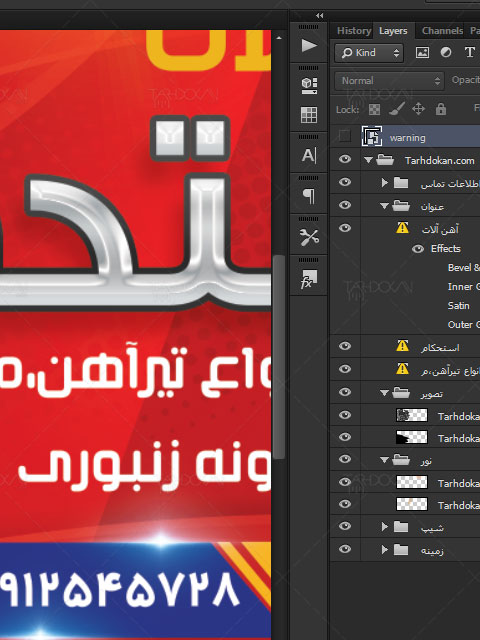Viewport: 480px width, 640px height.
Task: Filter layers by adjustment layer icon
Action: pyautogui.click(x=446, y=53)
